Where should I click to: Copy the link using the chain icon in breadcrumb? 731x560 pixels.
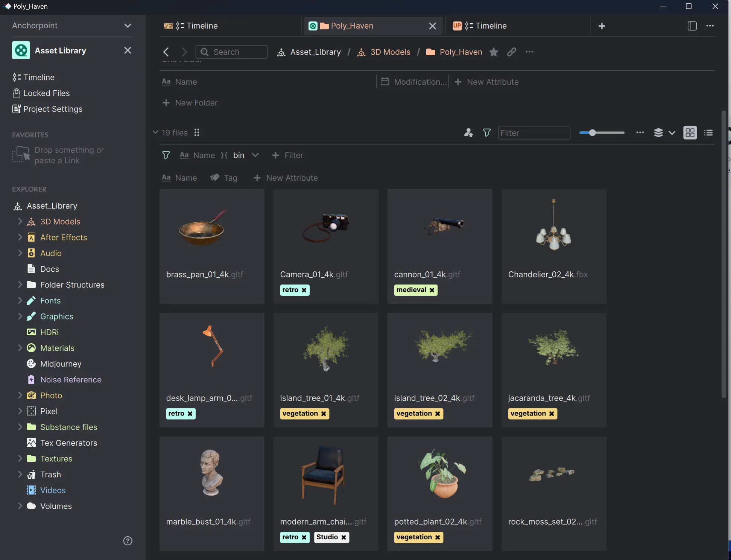(511, 52)
